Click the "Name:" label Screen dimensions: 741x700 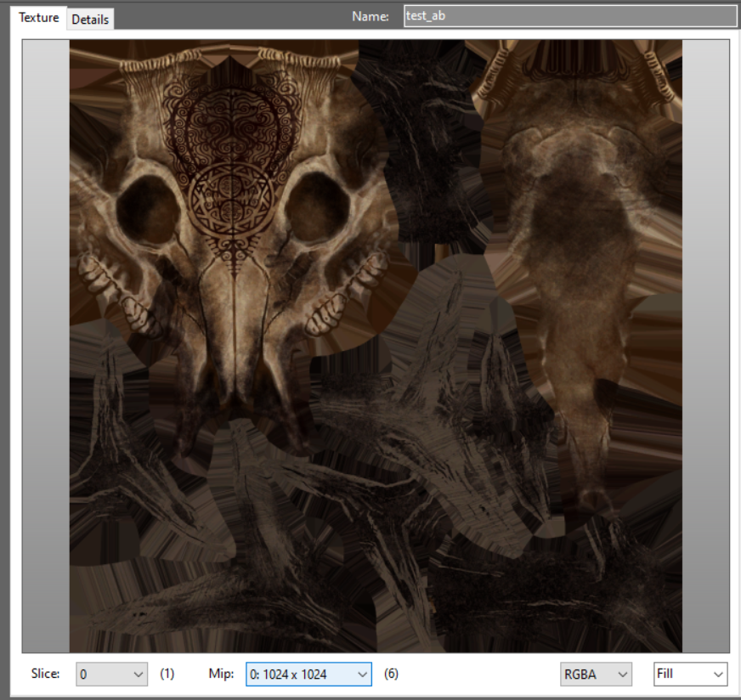370,17
